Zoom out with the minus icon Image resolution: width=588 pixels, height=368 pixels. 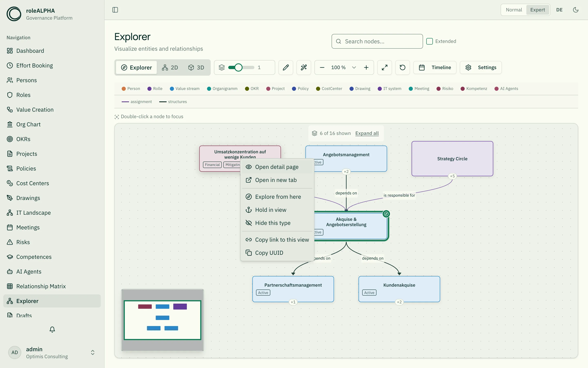click(x=322, y=67)
